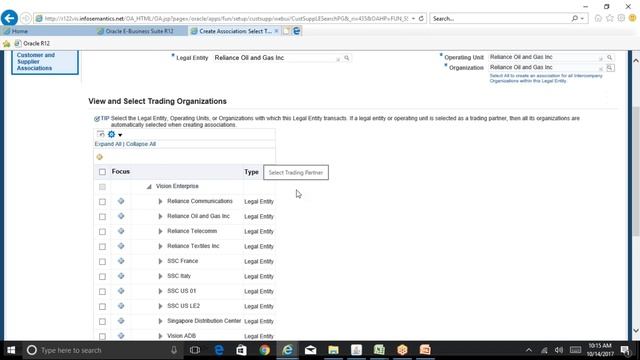Click the Operating Unit input field
Viewport: 640px width, 360px height.
tap(546, 57)
